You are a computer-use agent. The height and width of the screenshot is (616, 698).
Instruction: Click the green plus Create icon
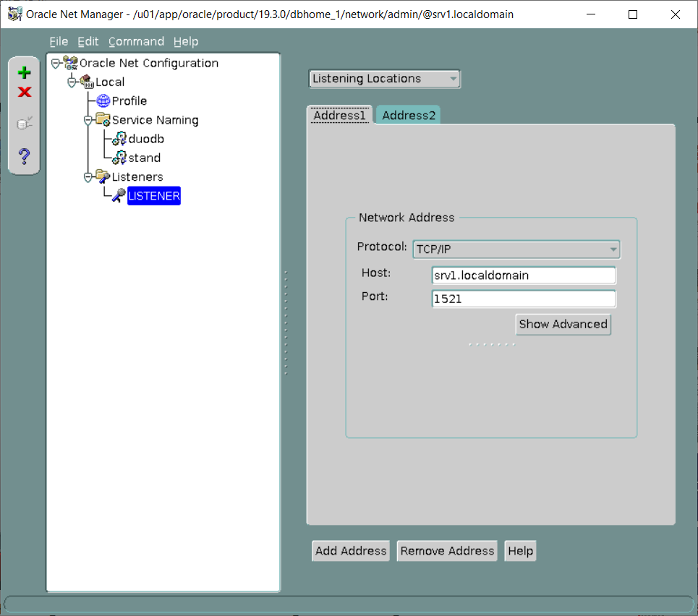pyautogui.click(x=25, y=72)
